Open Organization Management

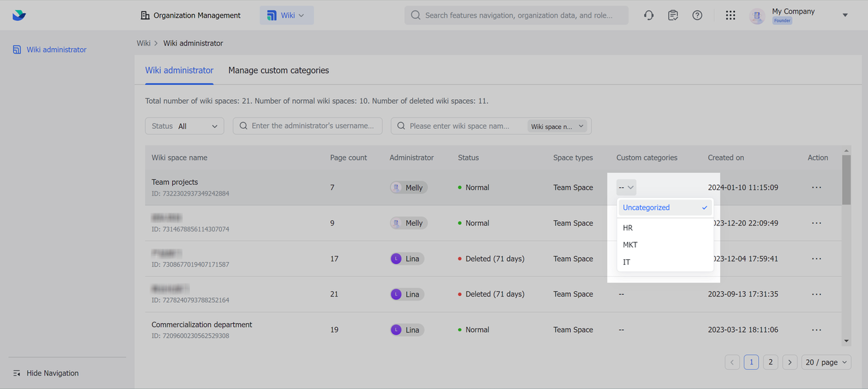tap(191, 15)
